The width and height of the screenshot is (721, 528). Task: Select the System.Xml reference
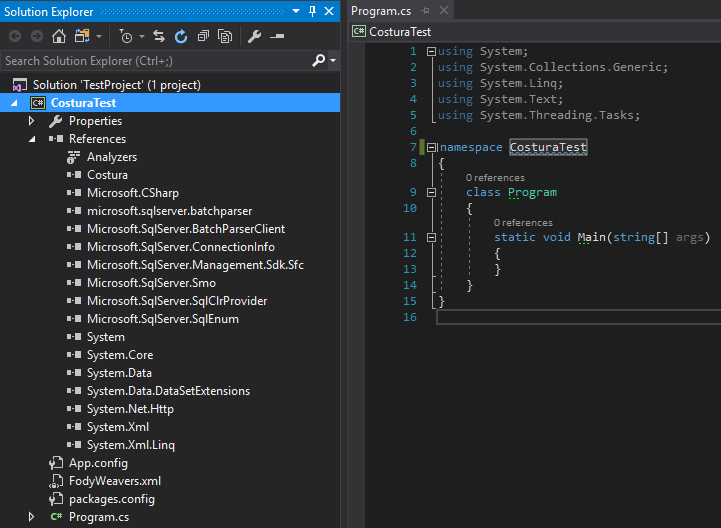point(118,426)
